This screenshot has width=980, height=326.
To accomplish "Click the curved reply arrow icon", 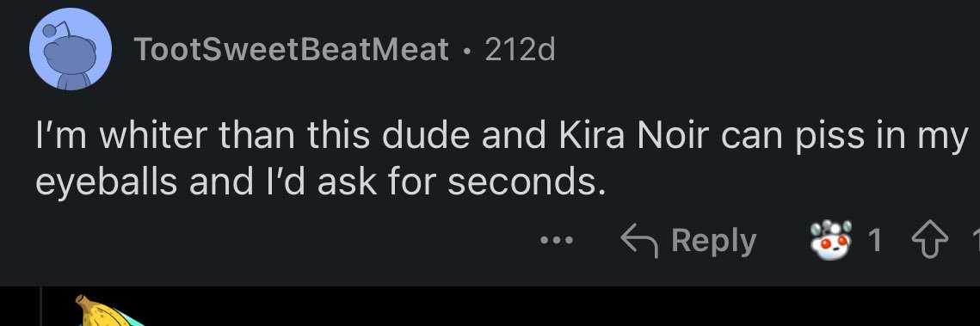I will pos(640,241).
